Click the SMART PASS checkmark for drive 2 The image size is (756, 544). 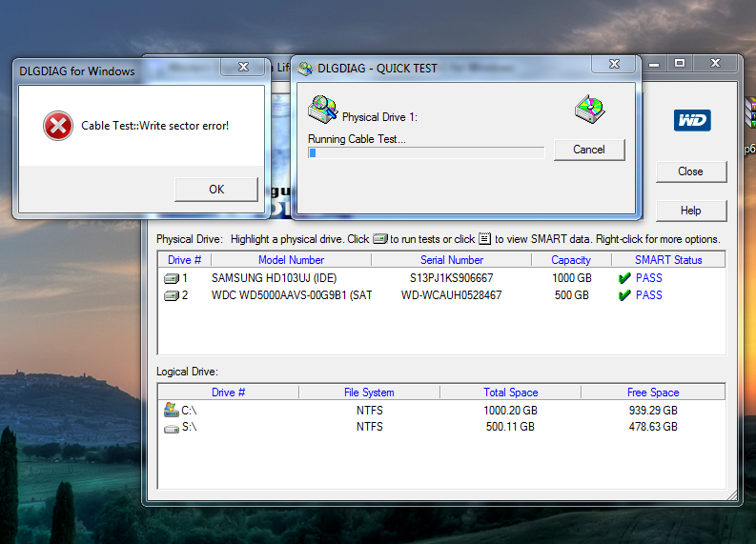click(x=623, y=295)
